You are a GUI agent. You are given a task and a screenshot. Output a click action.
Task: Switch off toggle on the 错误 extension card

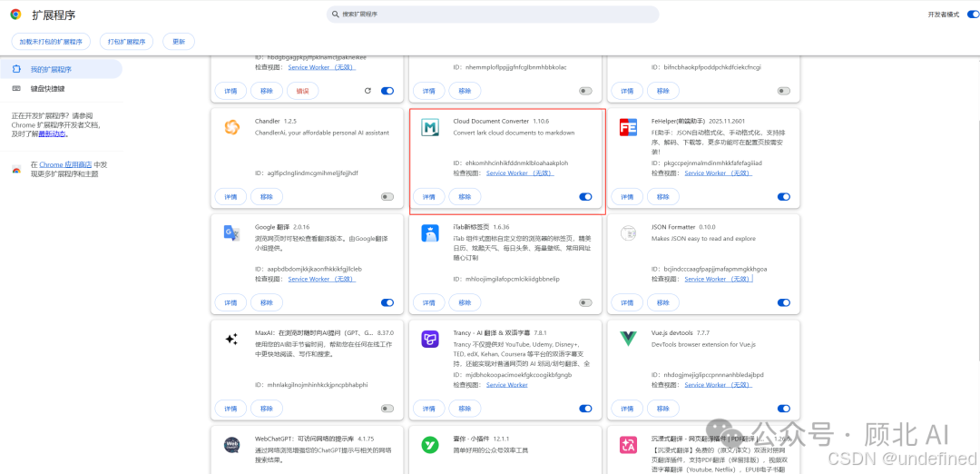tap(387, 91)
